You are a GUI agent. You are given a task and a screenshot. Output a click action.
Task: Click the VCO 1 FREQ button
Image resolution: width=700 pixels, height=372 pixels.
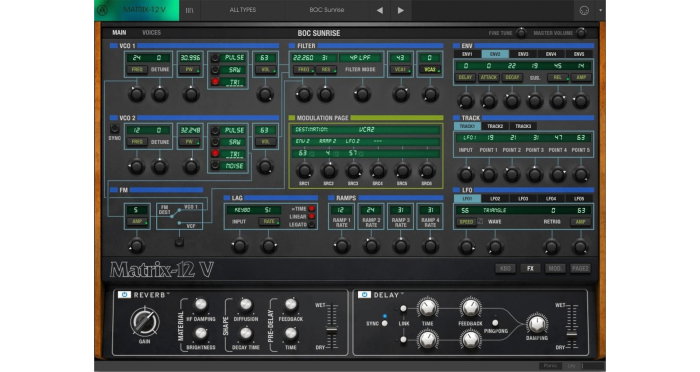(x=137, y=70)
